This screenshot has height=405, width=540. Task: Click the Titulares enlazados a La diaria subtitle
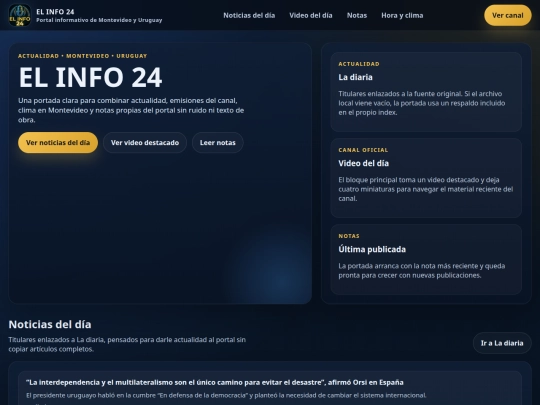[x=127, y=344]
